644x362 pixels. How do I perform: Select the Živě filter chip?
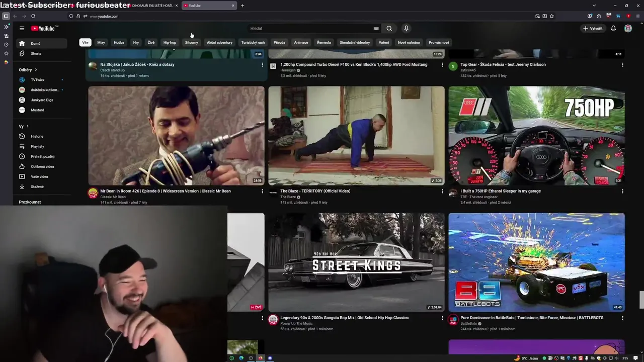[x=151, y=43]
